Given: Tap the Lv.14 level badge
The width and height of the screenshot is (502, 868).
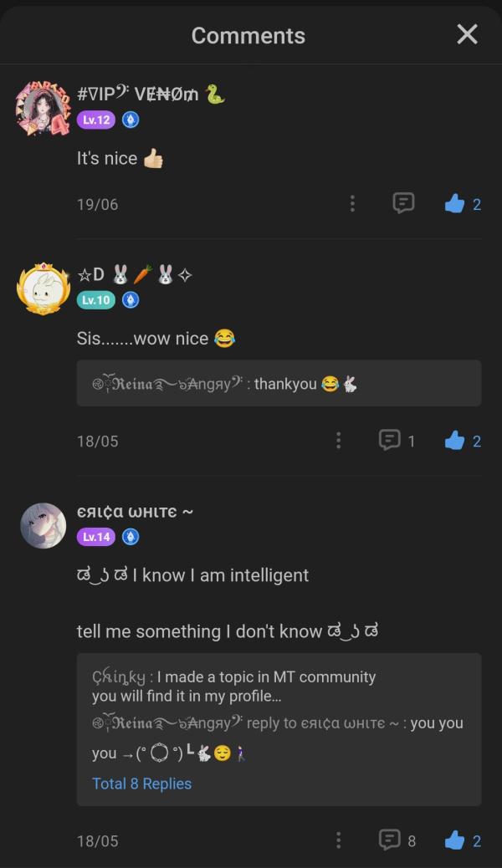Looking at the screenshot, I should coord(95,537).
